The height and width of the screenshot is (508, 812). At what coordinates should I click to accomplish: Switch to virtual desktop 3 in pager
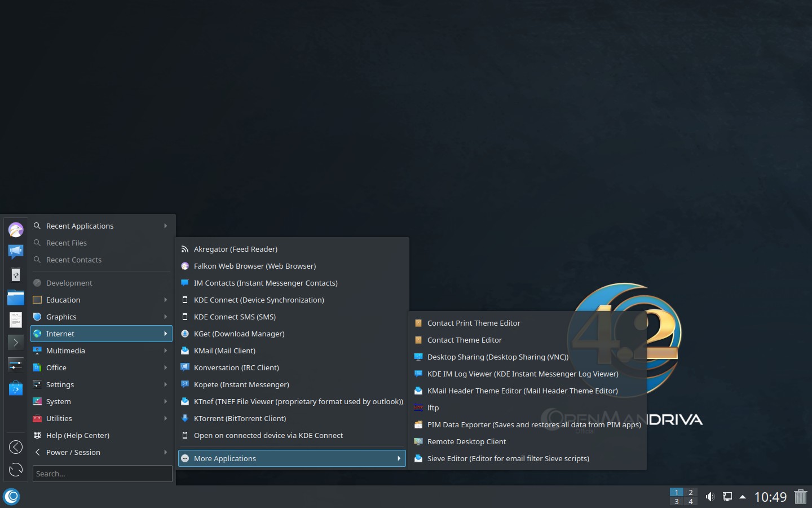point(677,502)
